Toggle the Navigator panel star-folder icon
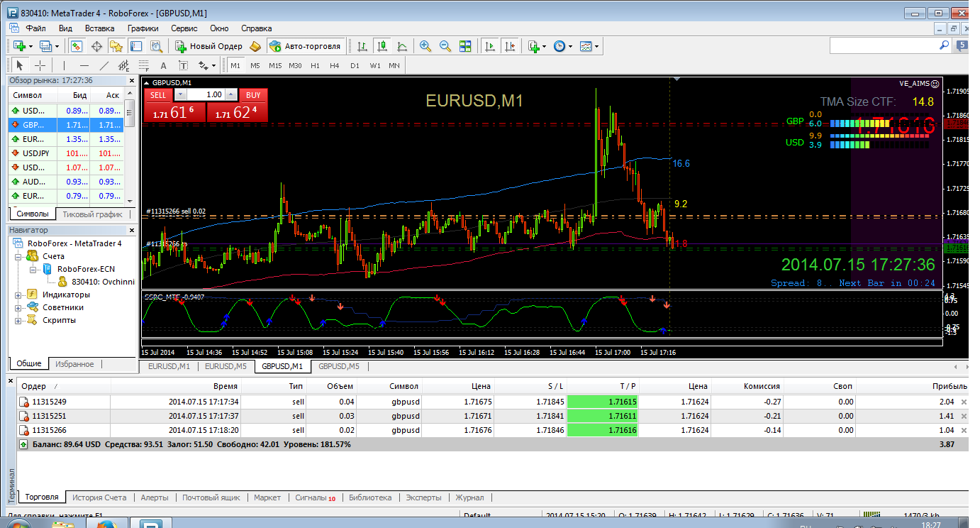Viewport: 980px width, 528px height. 116,46
